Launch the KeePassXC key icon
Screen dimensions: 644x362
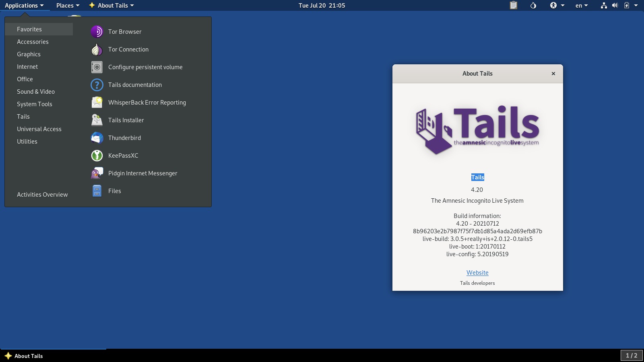pyautogui.click(x=97, y=155)
